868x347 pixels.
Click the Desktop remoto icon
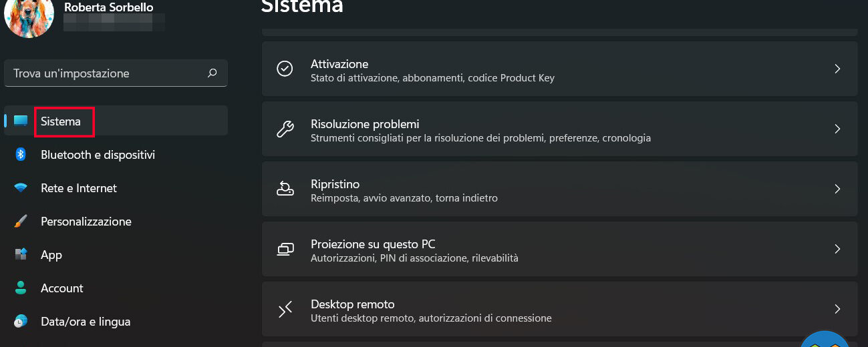click(x=285, y=309)
